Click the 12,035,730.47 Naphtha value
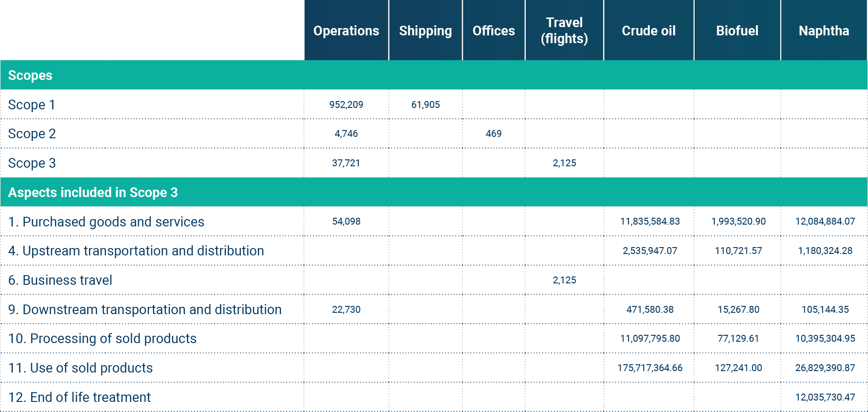The image size is (868, 412). (825, 397)
